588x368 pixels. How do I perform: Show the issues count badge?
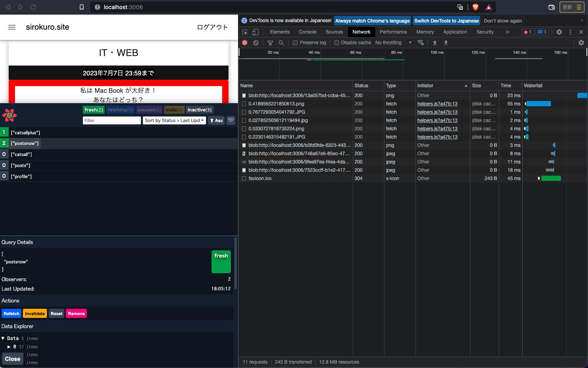[x=542, y=32]
